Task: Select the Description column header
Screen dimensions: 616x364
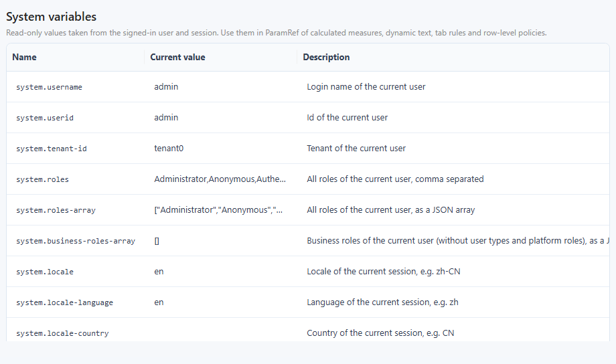Action: [x=326, y=58]
